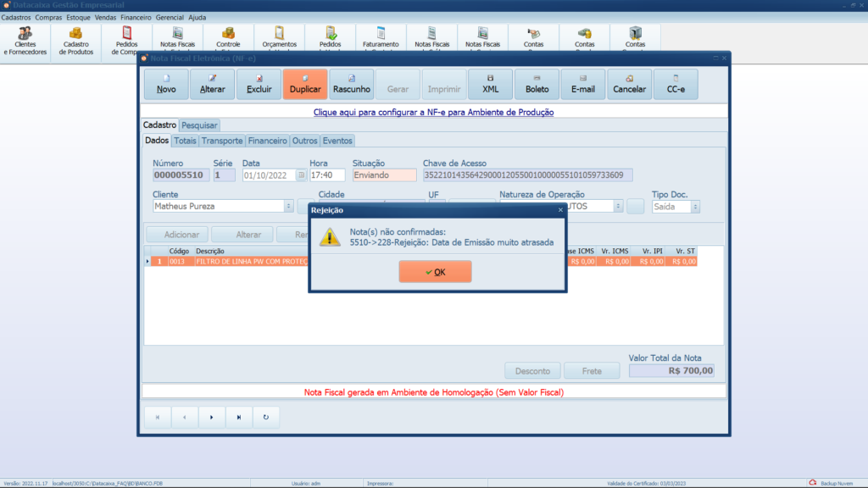Screen dimensions: 868x488
Task: Go to the next record with the navigation arrow
Action: 212,417
